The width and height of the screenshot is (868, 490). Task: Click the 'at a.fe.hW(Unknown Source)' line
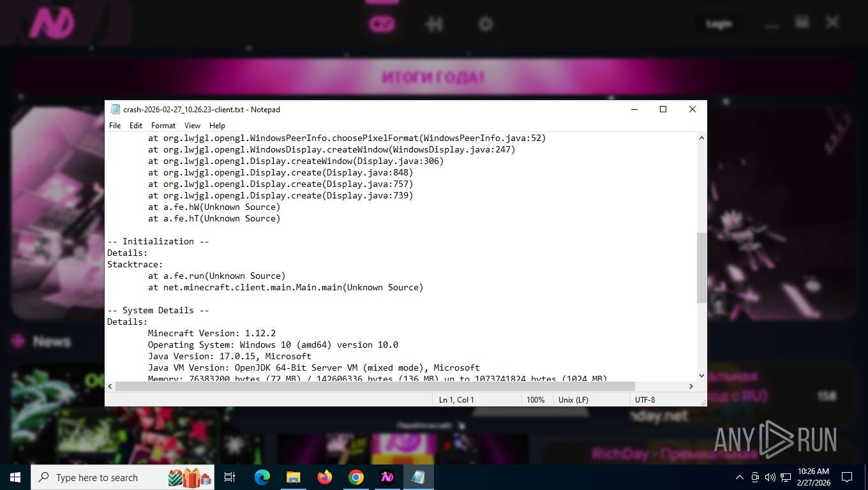[214, 207]
